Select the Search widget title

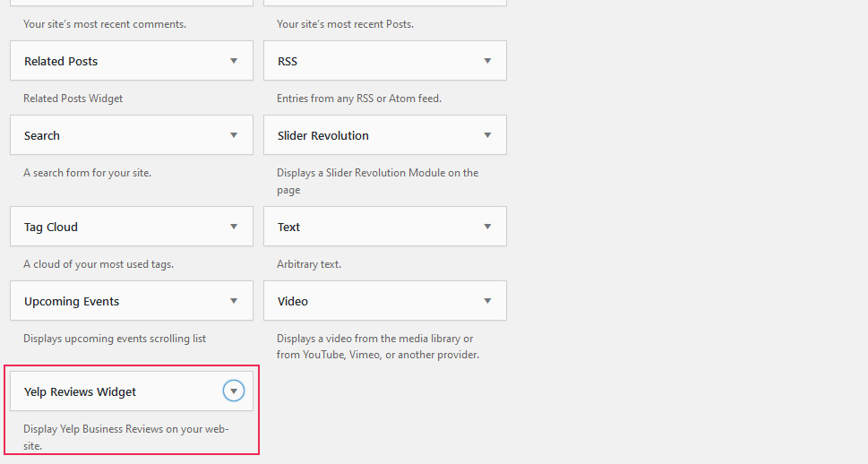(x=41, y=135)
